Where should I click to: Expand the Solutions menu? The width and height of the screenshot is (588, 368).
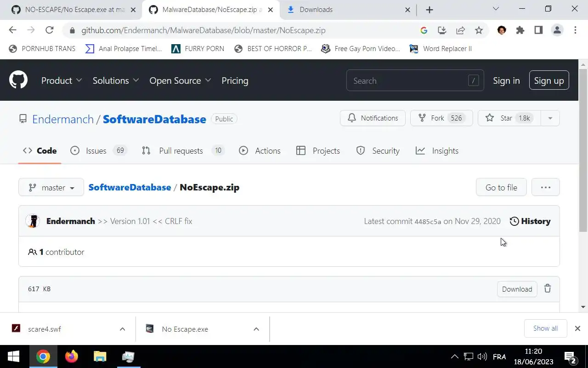tap(116, 80)
